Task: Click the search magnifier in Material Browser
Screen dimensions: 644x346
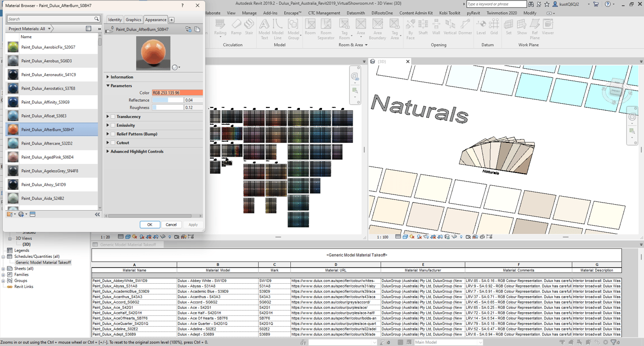Action: (x=97, y=19)
